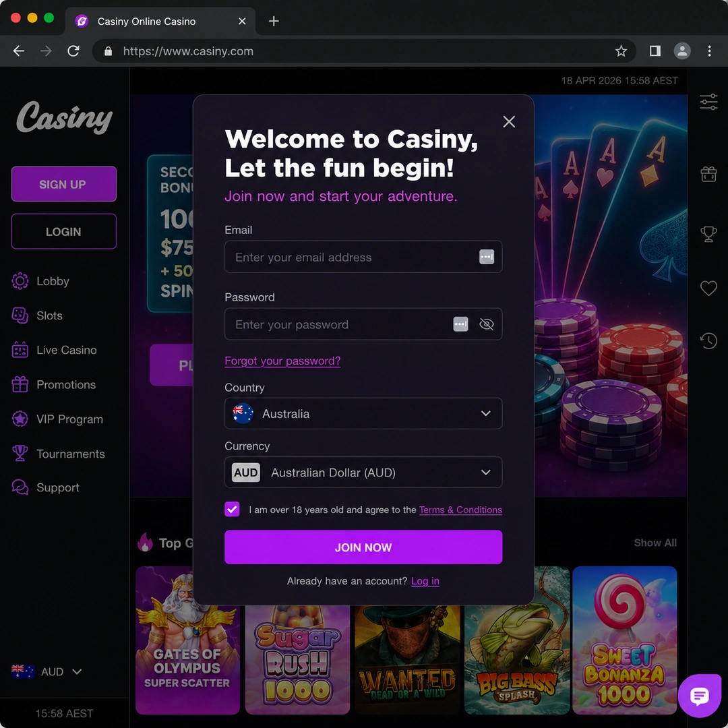Open Live Casino in sidebar
This screenshot has height=728, width=728.
tap(55, 350)
